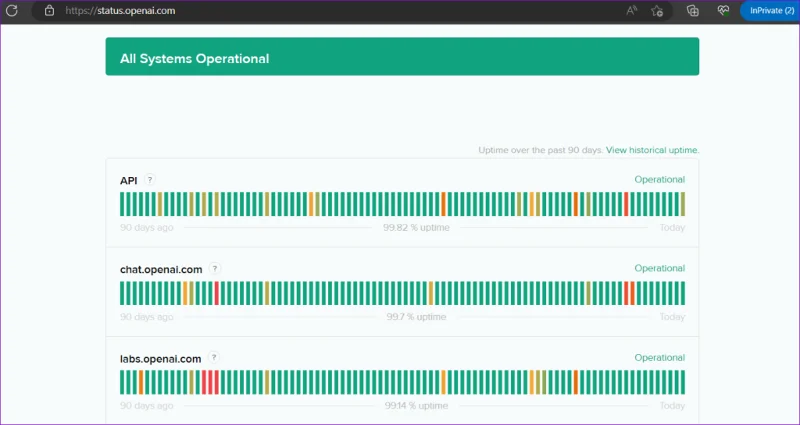Click first day bar in chat.openai.com timeline

point(122,293)
